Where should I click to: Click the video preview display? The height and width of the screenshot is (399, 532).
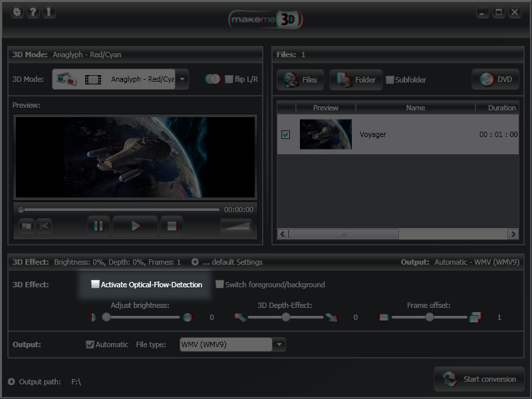coord(136,157)
